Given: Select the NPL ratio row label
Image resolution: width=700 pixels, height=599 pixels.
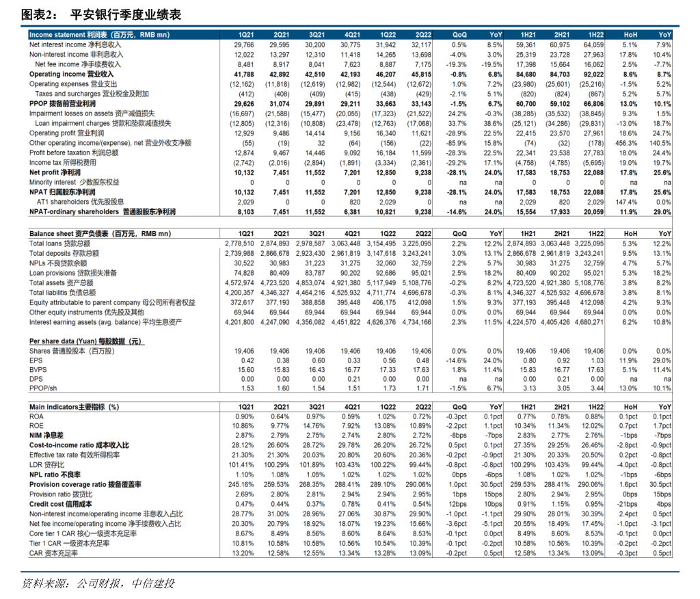Looking at the screenshot, I should click(x=55, y=475).
